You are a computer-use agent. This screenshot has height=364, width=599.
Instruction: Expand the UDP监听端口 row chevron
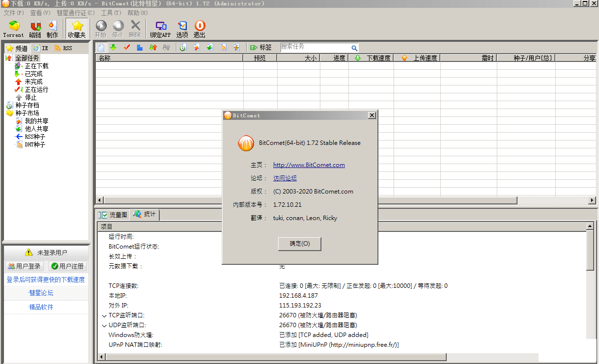104,325
